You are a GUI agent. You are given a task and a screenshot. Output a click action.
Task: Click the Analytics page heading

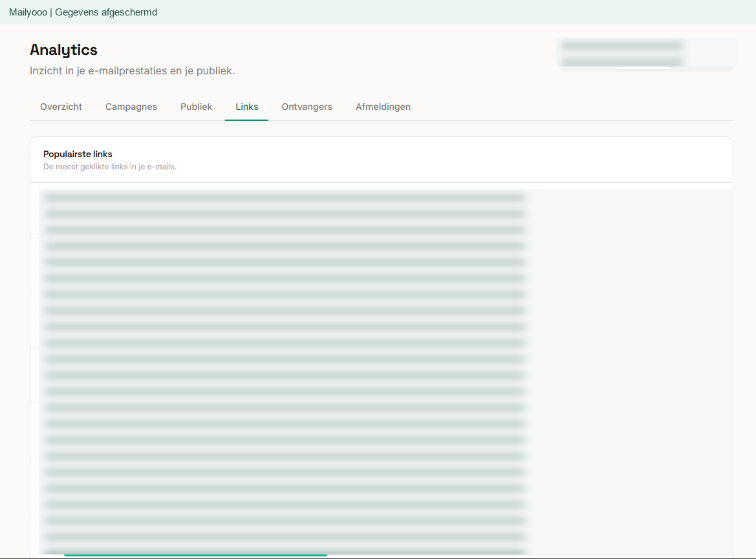click(63, 50)
